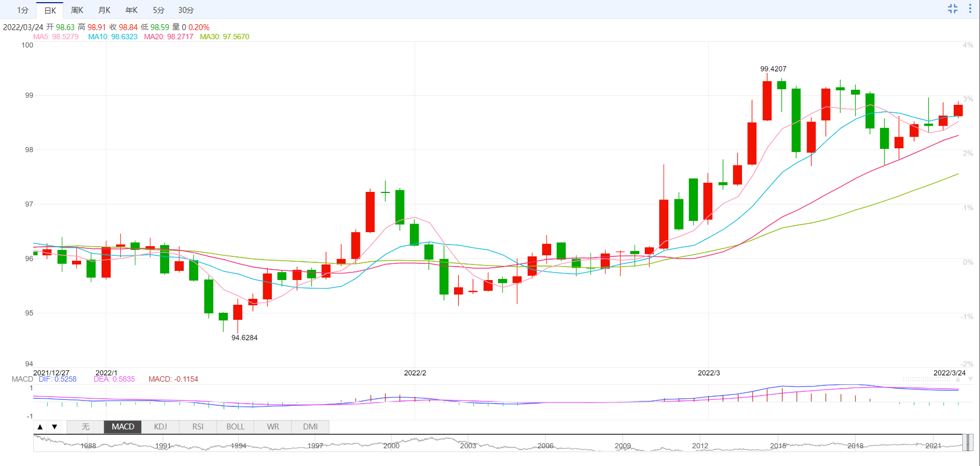
Task: Click the 2022/2 x-axis date label
Action: pos(415,372)
